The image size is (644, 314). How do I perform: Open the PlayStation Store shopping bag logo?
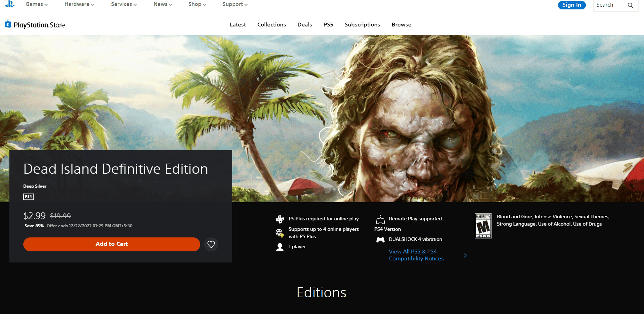pyautogui.click(x=8, y=24)
